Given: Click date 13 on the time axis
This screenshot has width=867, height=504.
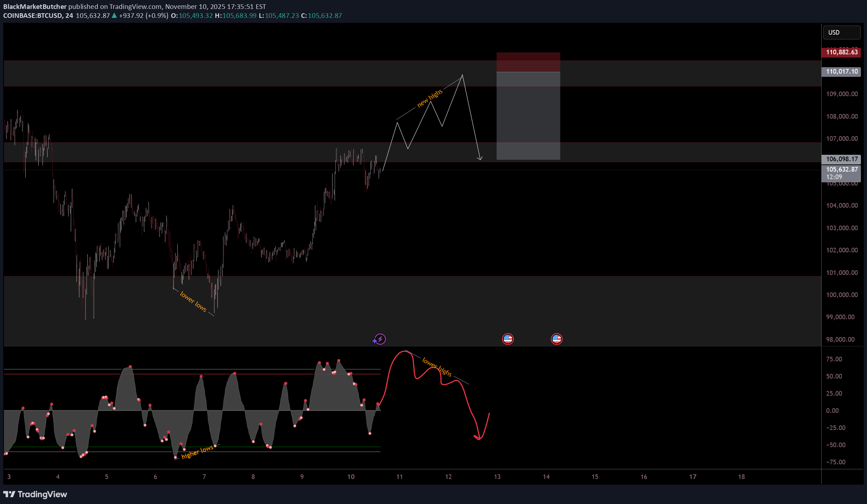Looking at the screenshot, I should [497, 476].
